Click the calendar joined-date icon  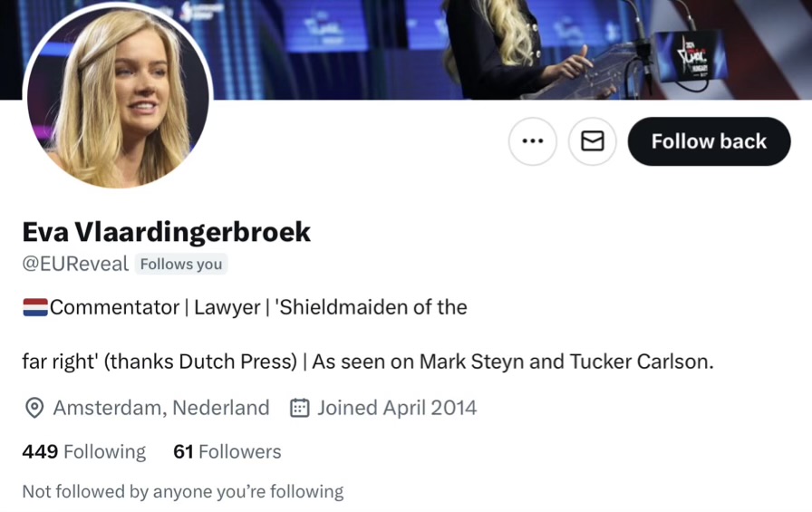coord(299,408)
